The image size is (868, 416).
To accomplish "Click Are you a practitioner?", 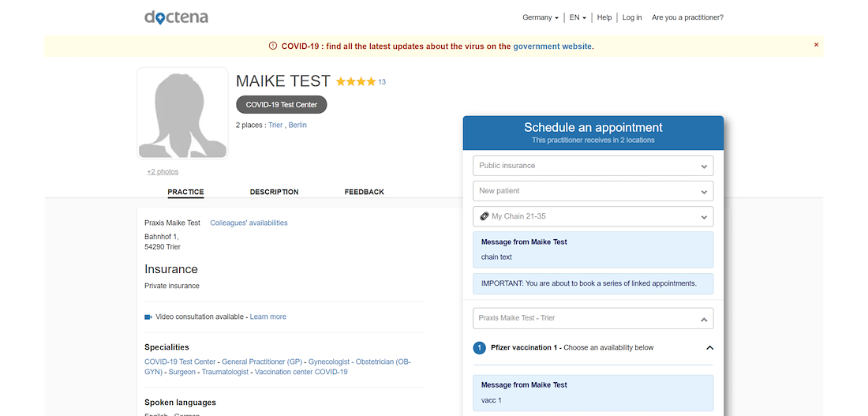I will point(687,17).
